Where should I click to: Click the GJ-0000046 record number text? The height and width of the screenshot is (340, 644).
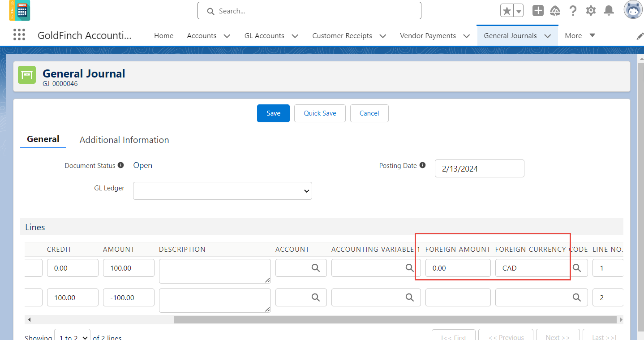tap(60, 83)
